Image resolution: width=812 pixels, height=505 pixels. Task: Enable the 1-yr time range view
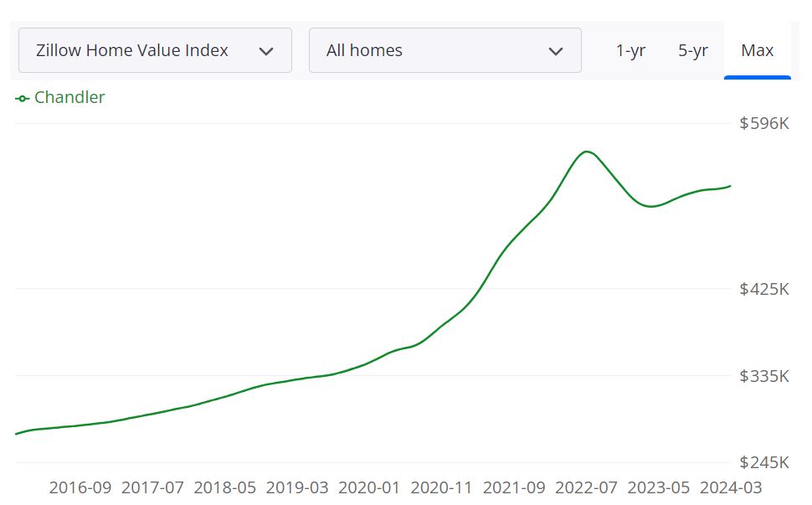point(630,50)
